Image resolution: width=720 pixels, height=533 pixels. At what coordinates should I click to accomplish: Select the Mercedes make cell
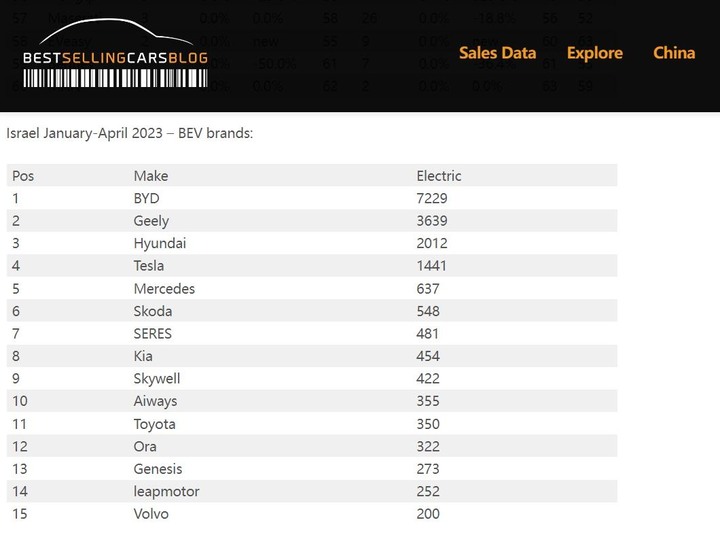click(x=164, y=289)
